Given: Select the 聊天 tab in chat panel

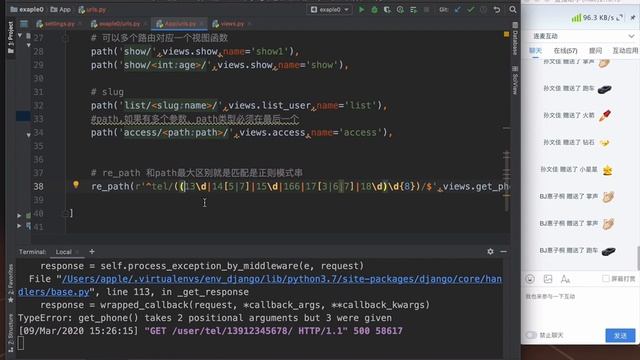Looking at the screenshot, I should click(536, 51).
